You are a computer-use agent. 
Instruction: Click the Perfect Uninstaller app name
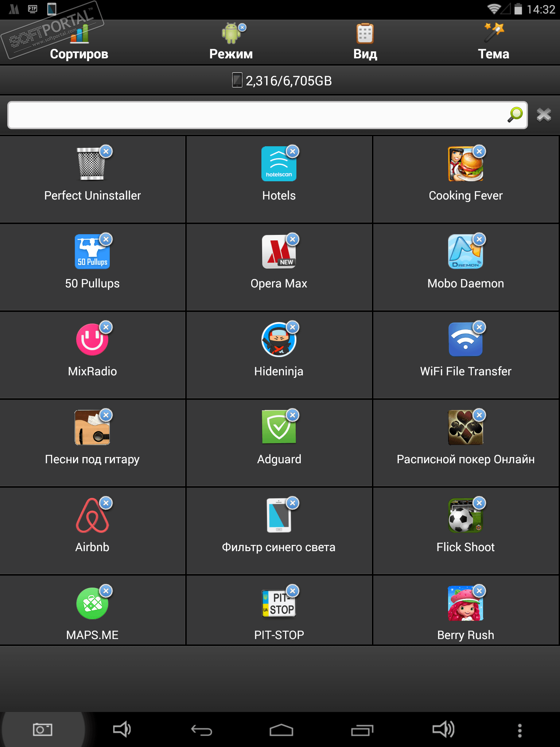pos(92,196)
